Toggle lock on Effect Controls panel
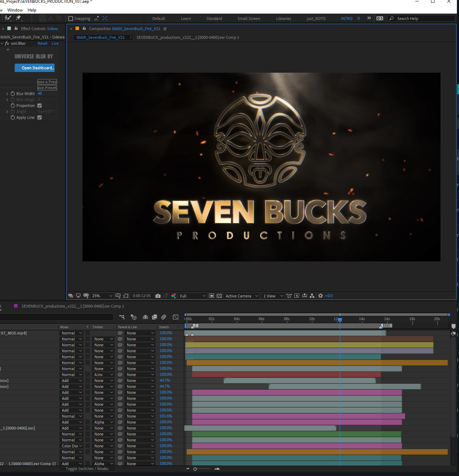459x476 pixels. point(16,28)
